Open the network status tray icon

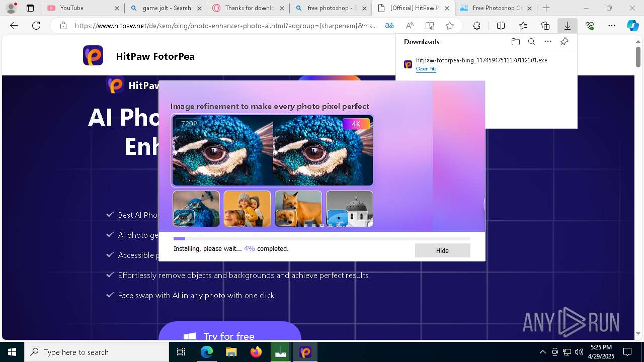pos(567,352)
